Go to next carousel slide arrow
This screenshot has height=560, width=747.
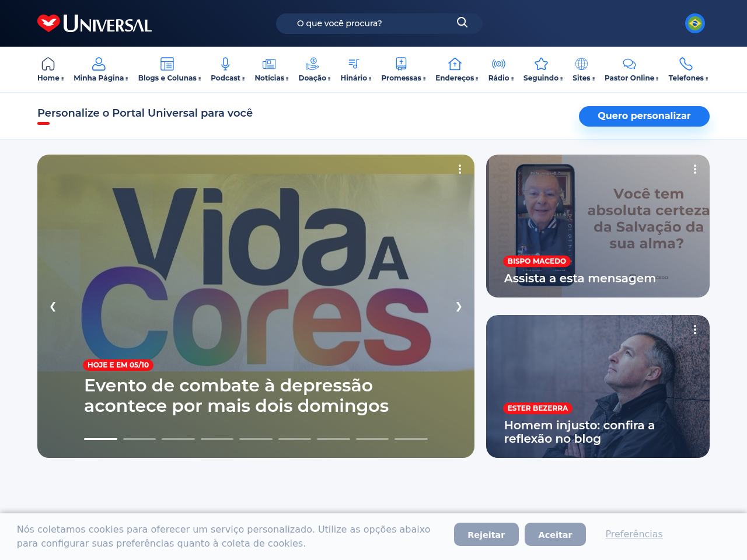[459, 306]
